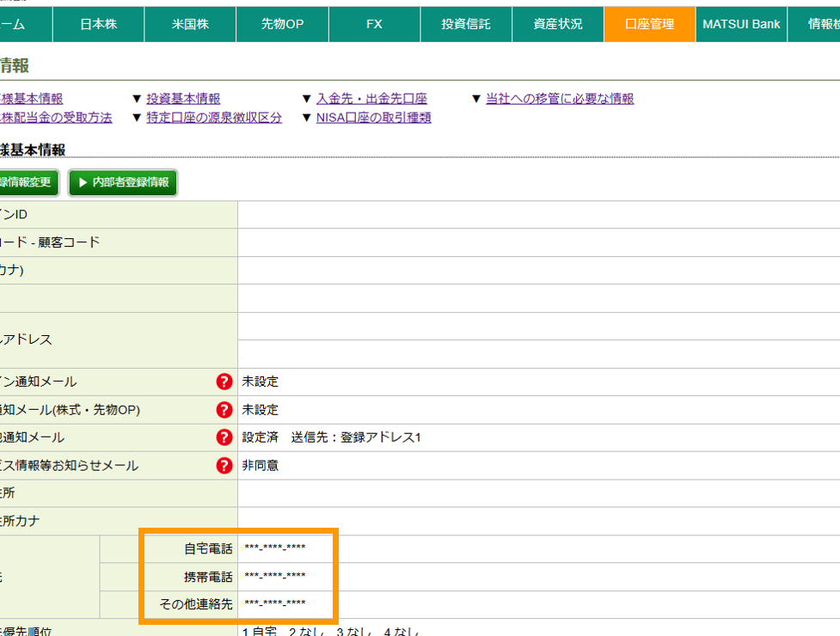This screenshot has width=840, height=636.
Task: Select the その他連絡先 label
Action: pyautogui.click(x=195, y=604)
